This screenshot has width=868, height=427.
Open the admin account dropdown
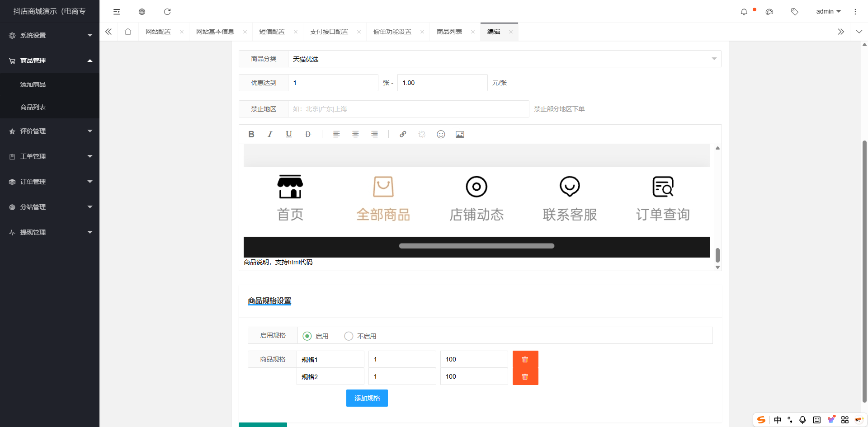[828, 11]
